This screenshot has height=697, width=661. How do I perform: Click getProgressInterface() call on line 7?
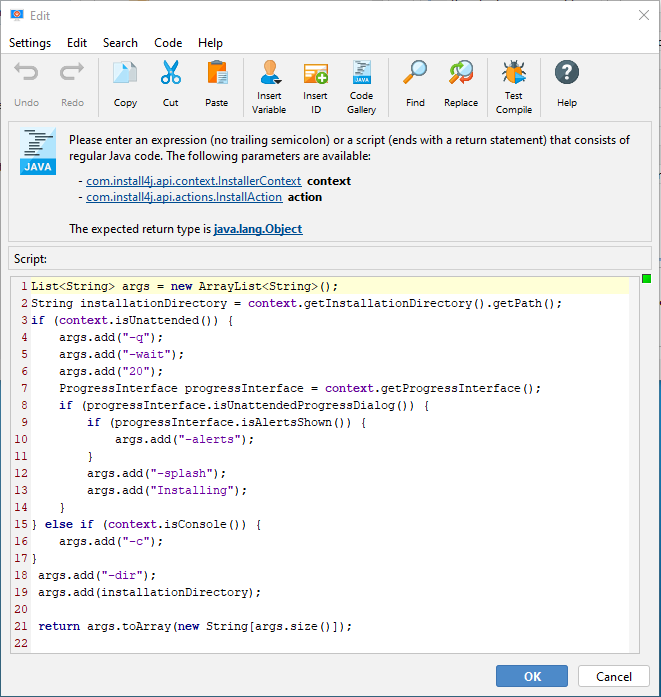pyautogui.click(x=457, y=388)
